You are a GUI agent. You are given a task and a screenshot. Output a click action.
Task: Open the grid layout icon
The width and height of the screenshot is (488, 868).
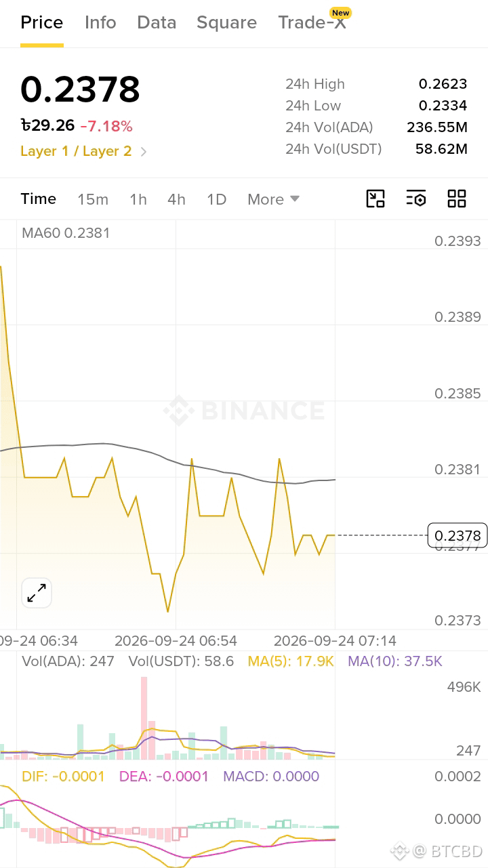coord(457,199)
